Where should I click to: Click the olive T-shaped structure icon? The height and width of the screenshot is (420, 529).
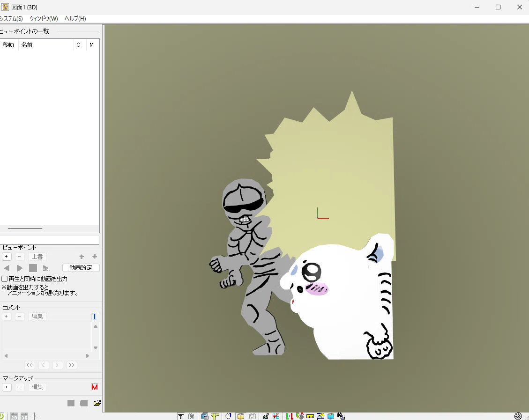[215, 416]
